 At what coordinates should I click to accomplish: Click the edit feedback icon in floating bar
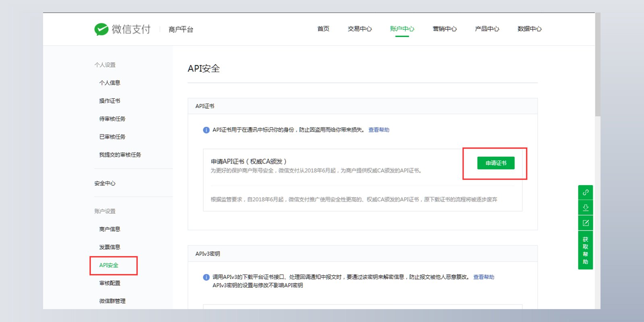pos(586,223)
